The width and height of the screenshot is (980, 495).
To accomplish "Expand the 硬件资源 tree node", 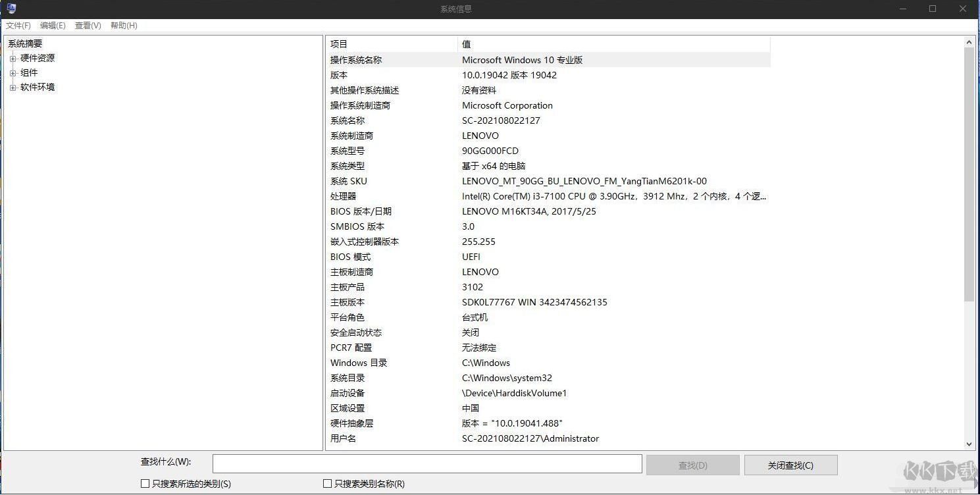I will tap(13, 58).
